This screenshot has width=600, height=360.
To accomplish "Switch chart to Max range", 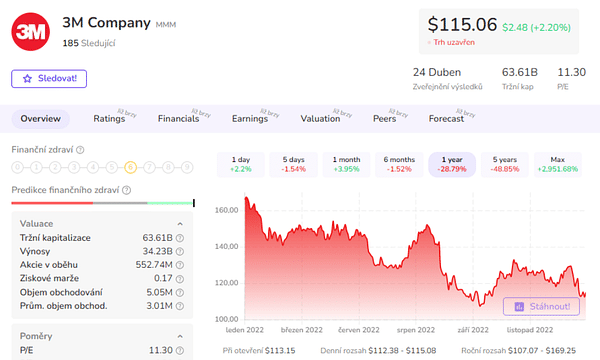I will pos(558,165).
